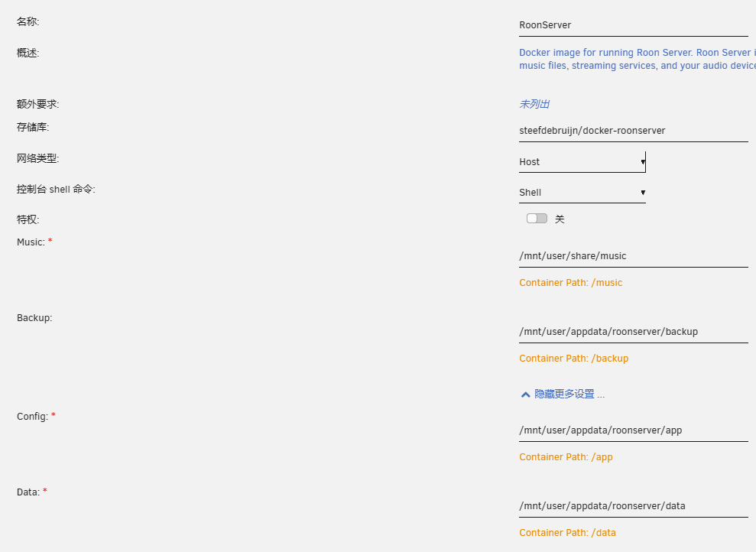The width and height of the screenshot is (756, 552).
Task: Click the Config: label
Action: point(32,417)
